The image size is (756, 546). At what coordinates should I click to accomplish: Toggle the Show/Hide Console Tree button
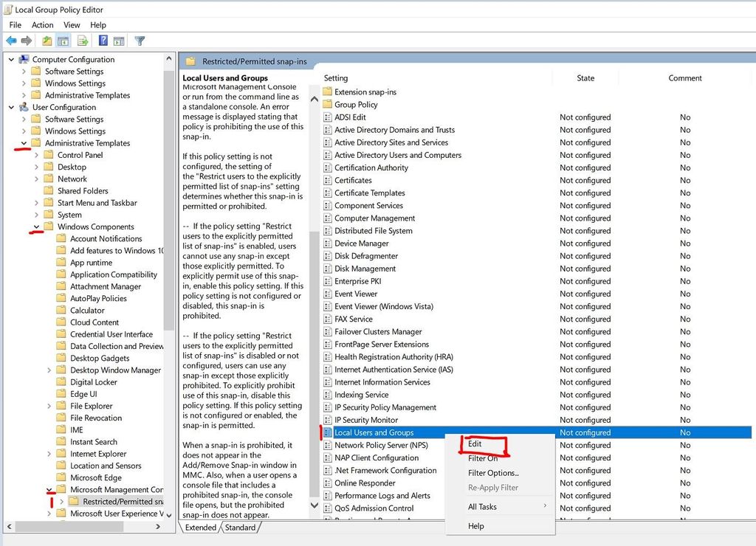[63, 41]
